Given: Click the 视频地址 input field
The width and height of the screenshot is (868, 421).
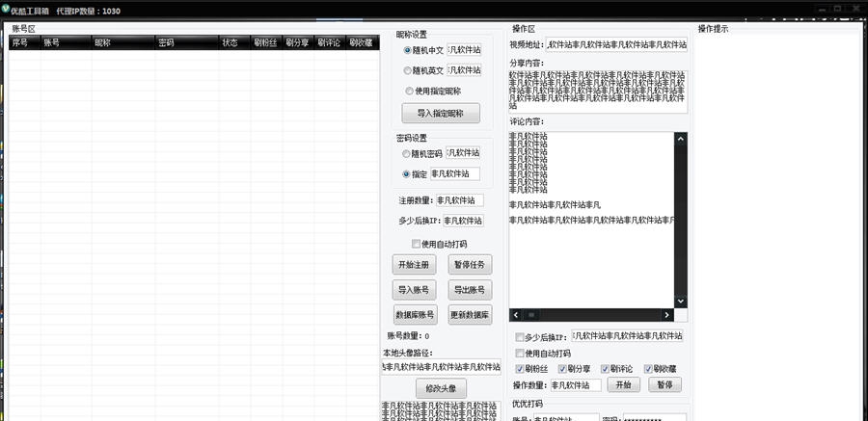Looking at the screenshot, I should click(616, 44).
